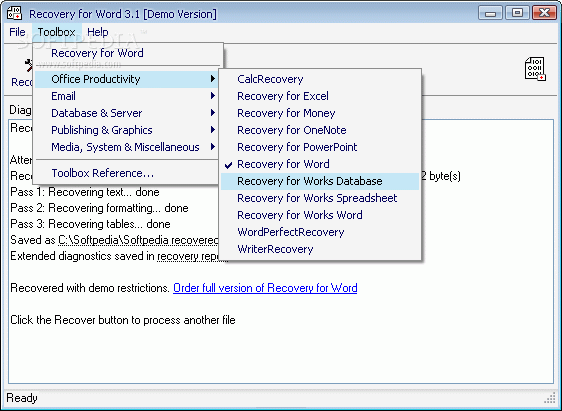The image size is (562, 411).
Task: Select Recovery for OneNote
Action: point(320,130)
